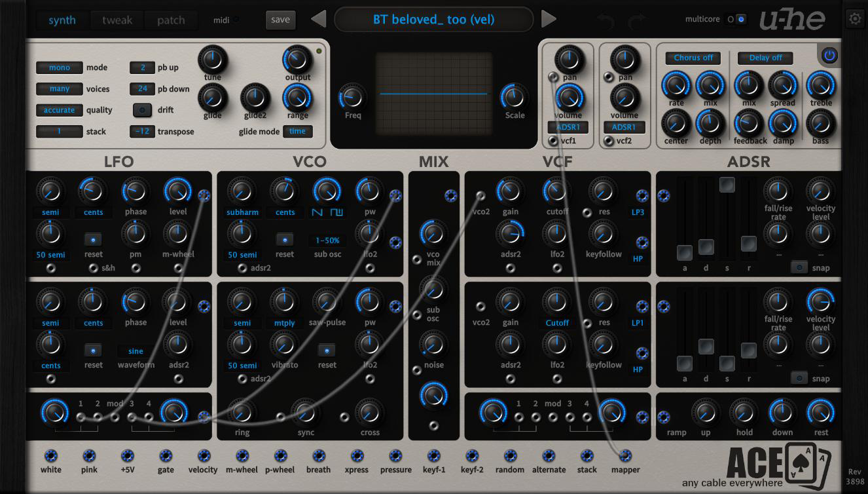Toggle reset beside the sine waveform selector

94,350
